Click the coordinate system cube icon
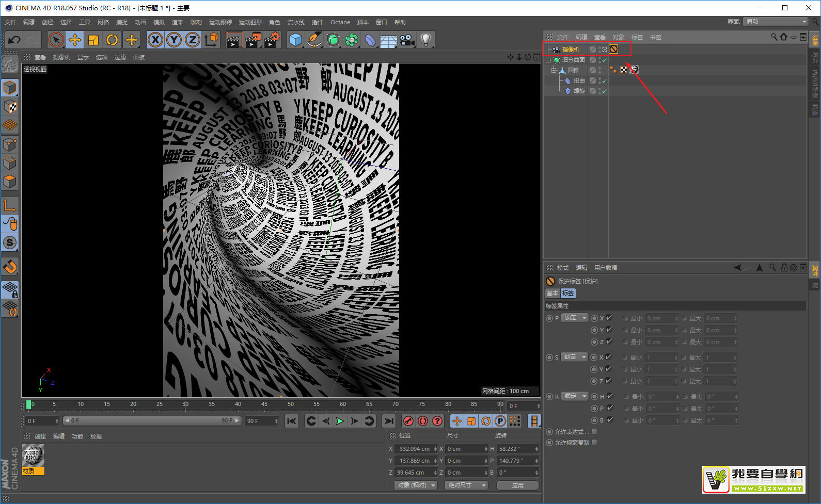 click(212, 40)
